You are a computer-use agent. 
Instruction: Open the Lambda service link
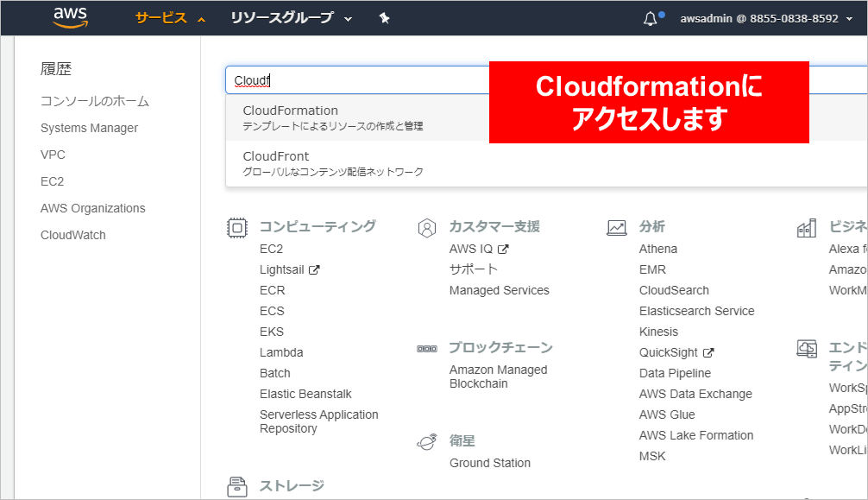tap(281, 352)
